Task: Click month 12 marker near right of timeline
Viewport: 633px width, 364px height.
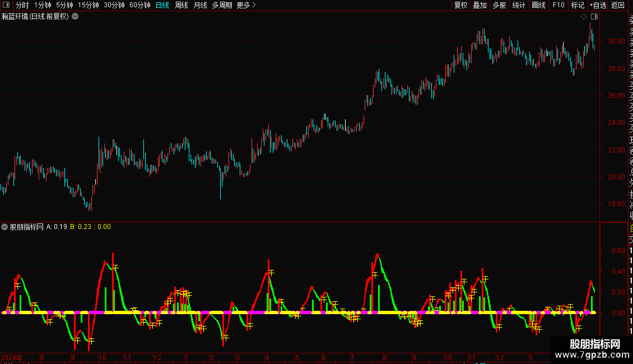Action: [500, 357]
